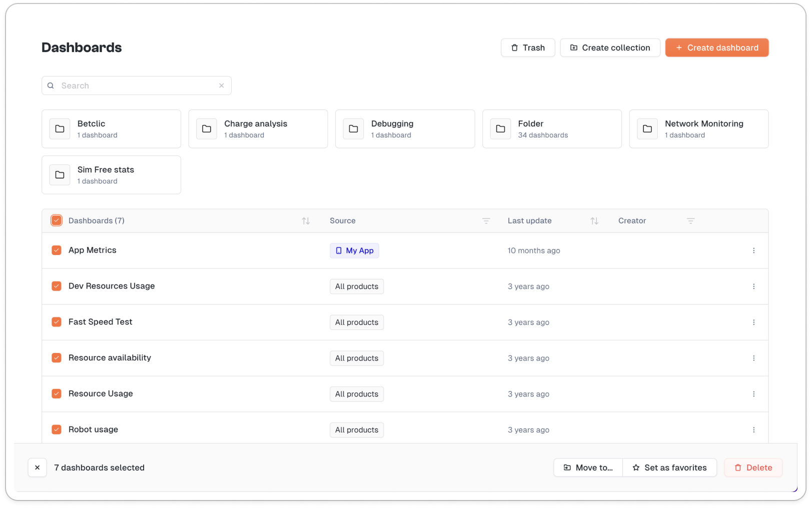Clear the search field with X icon
The height and width of the screenshot is (508, 812).
click(x=222, y=85)
